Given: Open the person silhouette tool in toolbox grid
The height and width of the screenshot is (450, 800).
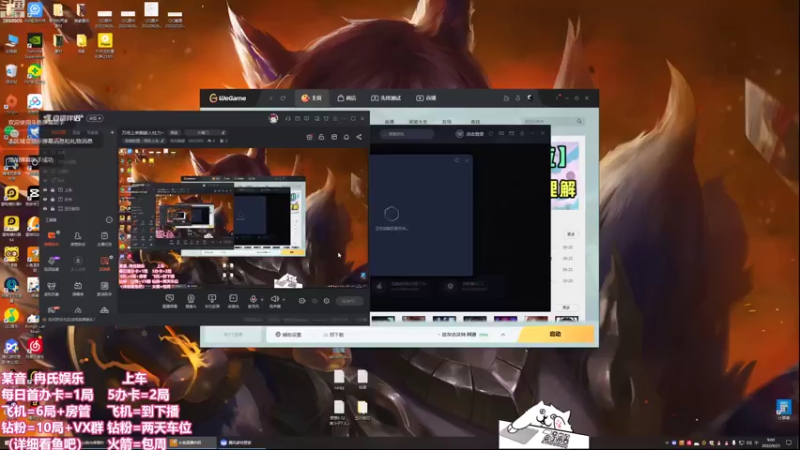Looking at the screenshot, I should (x=78, y=238).
